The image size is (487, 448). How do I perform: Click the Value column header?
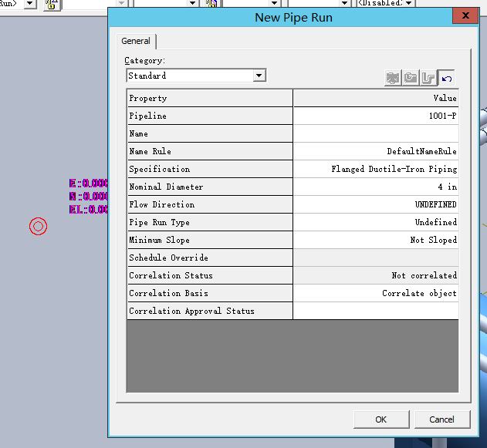(x=376, y=98)
